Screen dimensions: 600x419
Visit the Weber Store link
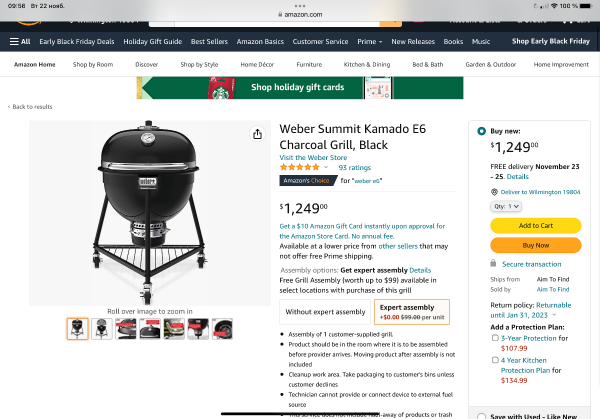[x=313, y=157]
